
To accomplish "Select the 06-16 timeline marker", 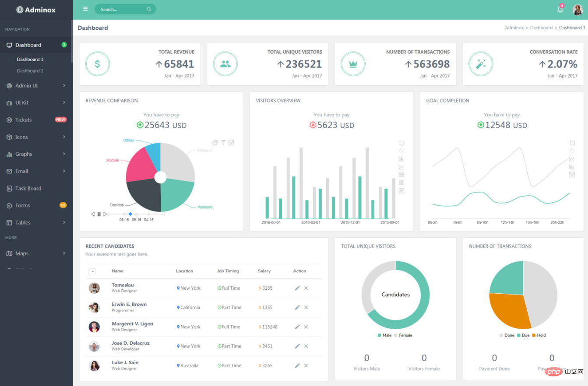I will 124,214.
